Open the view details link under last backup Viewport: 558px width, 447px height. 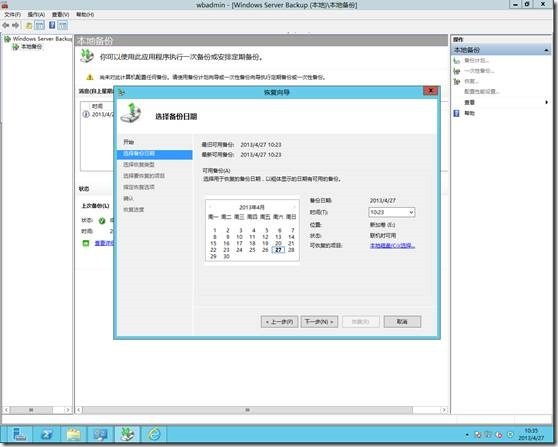point(104,243)
